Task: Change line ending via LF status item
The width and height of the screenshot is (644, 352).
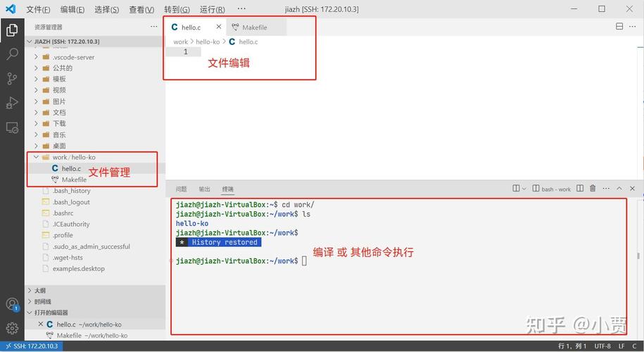Action: (621, 346)
